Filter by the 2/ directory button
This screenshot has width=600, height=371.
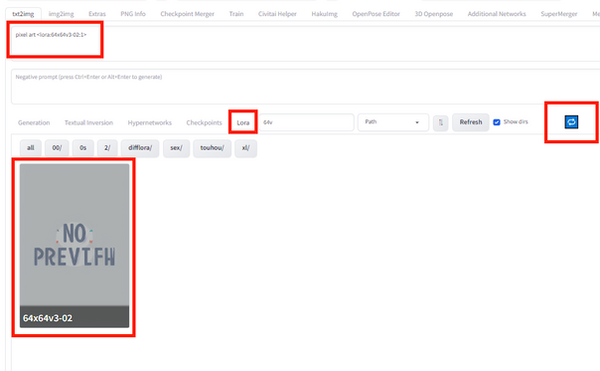tap(107, 148)
